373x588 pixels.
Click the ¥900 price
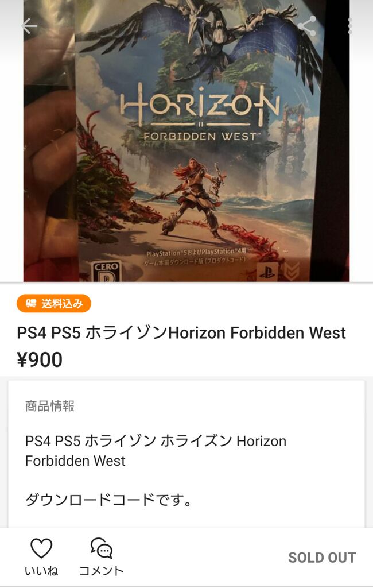pos(40,359)
